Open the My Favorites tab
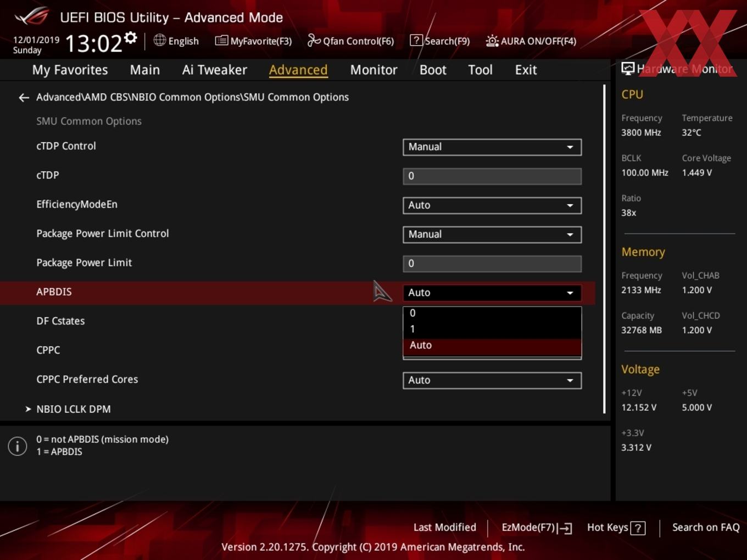Screen dimensions: 747x560 (x=70, y=70)
